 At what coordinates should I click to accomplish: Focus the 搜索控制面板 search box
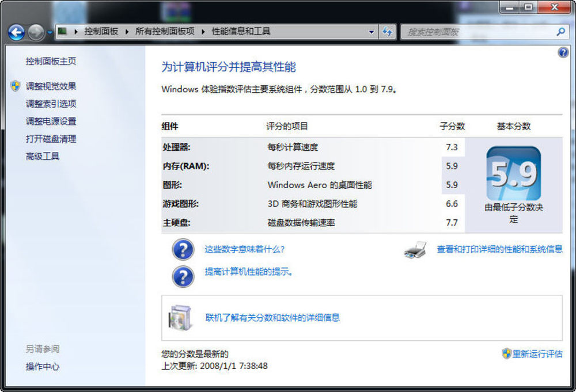(x=478, y=32)
